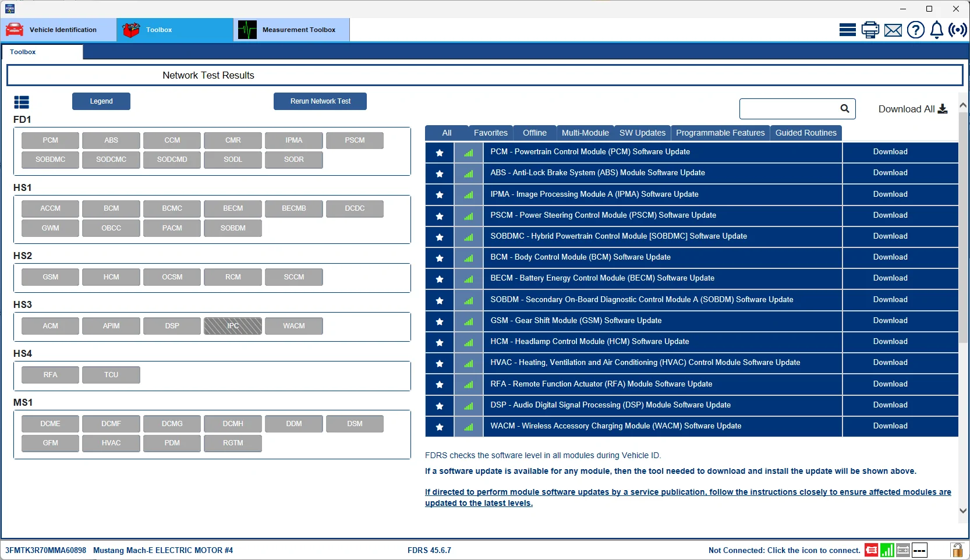This screenshot has width=970, height=560.
Task: Click the FDRS 45.6.7 version text
Action: click(x=429, y=550)
